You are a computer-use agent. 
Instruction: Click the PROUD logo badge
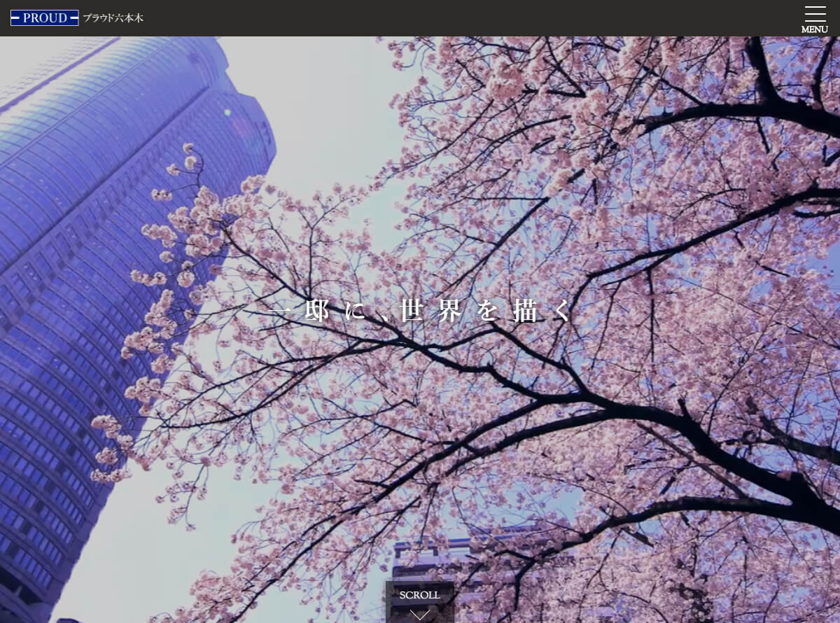point(44,18)
